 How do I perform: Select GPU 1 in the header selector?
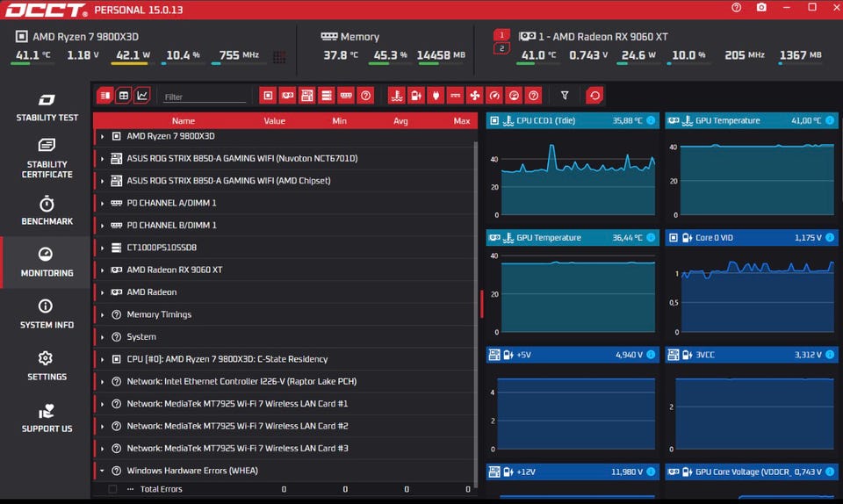(x=501, y=35)
